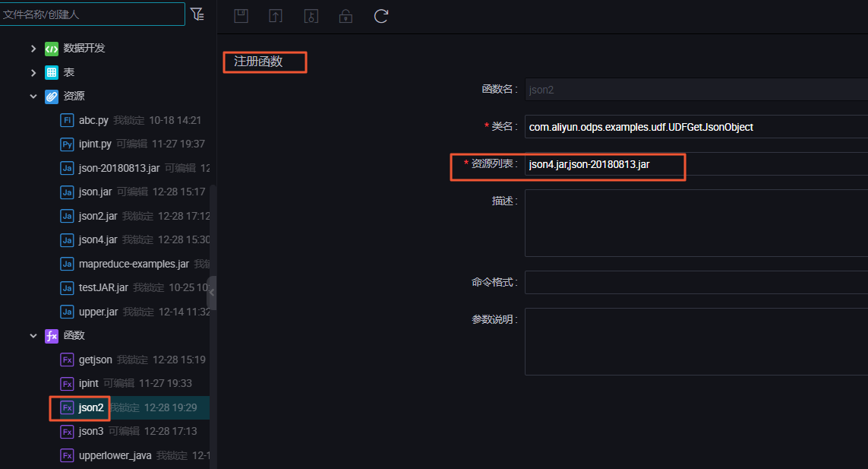Open mapreduce-examples.jar resource
Image resolution: width=868 pixels, height=469 pixels.
(133, 264)
